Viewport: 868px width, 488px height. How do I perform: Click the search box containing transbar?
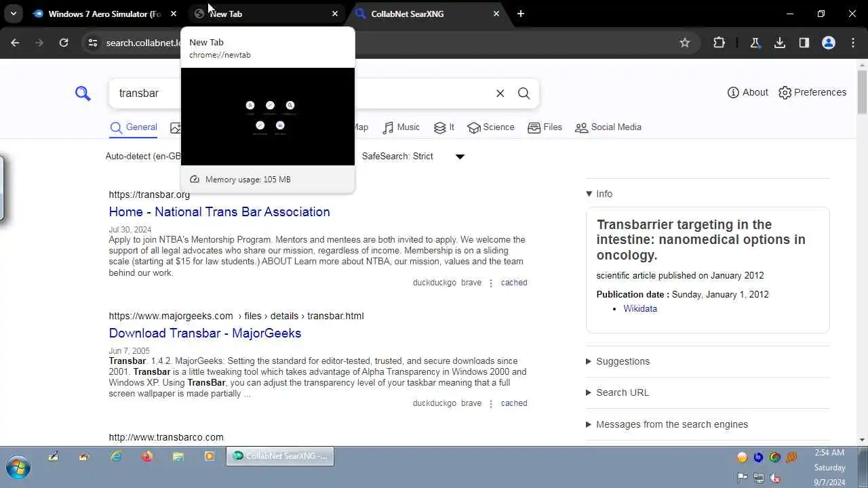click(298, 94)
